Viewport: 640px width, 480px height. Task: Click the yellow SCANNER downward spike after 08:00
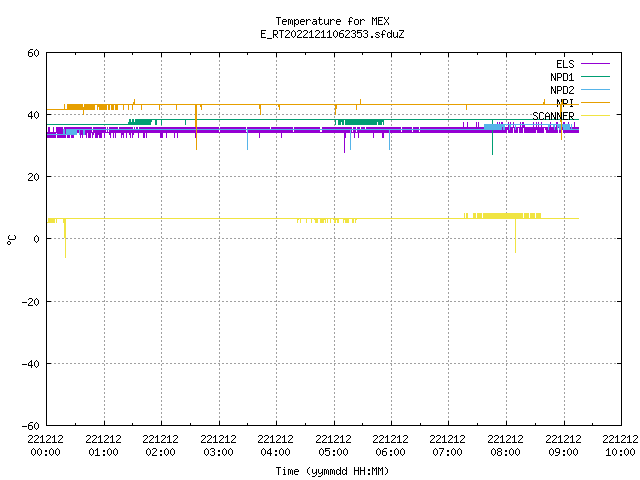coord(515,236)
